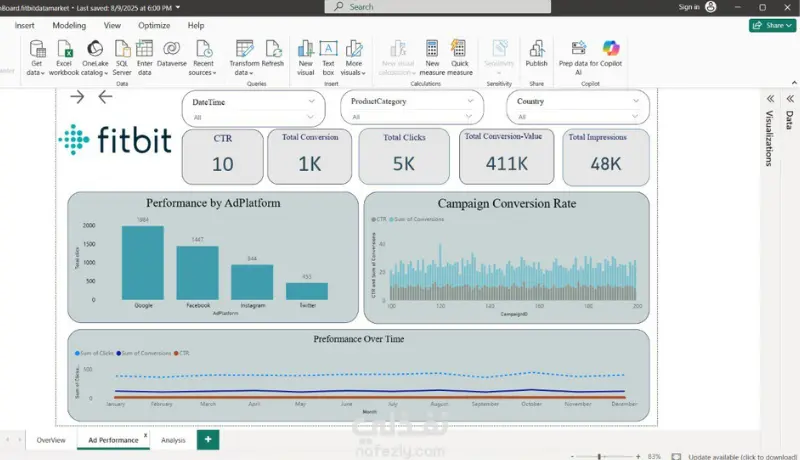This screenshot has height=460, width=800.
Task: Open the View ribbon tab
Action: pos(112,25)
